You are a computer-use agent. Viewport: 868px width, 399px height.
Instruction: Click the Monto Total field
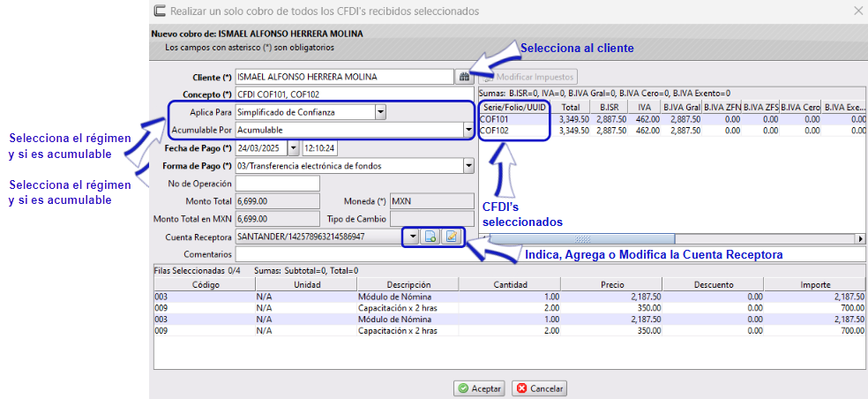[x=277, y=200]
